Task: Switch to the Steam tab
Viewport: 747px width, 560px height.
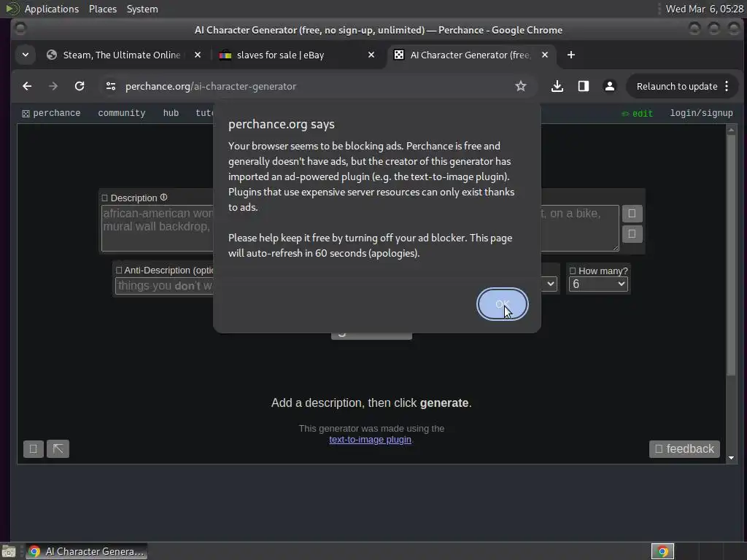Action: (x=122, y=55)
